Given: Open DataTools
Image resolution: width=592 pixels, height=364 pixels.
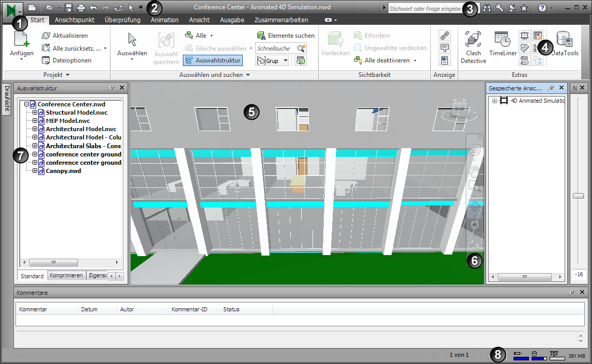Looking at the screenshot, I should coord(565,44).
